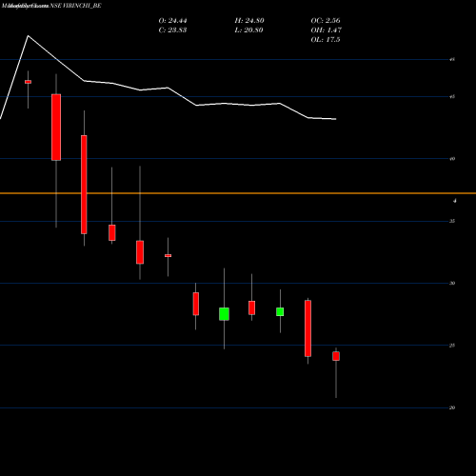Screen dimensions: 476x476
Task: Click the peak of the white moving-average line
Action: coord(28,36)
